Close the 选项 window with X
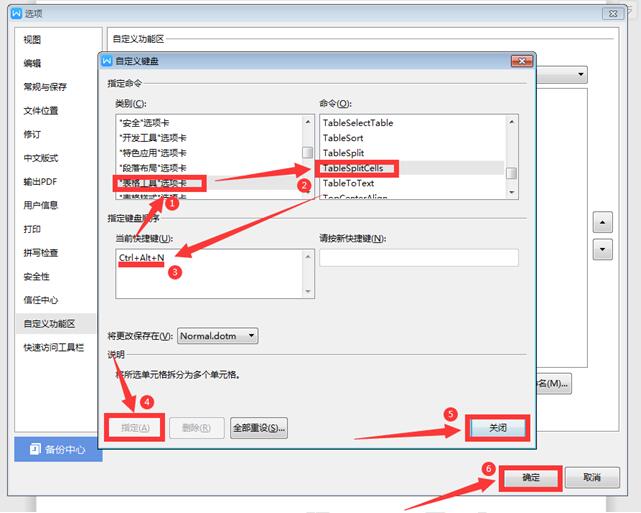 coord(613,13)
